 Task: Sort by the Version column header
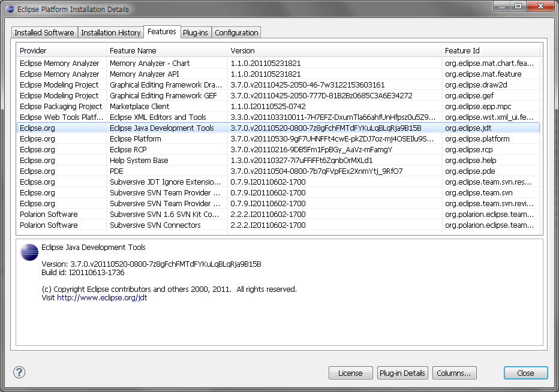point(335,50)
